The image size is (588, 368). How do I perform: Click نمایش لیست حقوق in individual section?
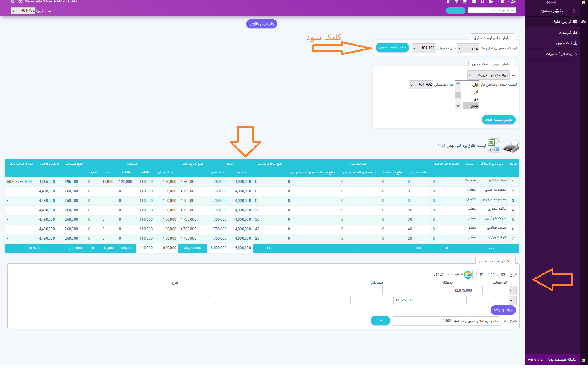(x=499, y=120)
